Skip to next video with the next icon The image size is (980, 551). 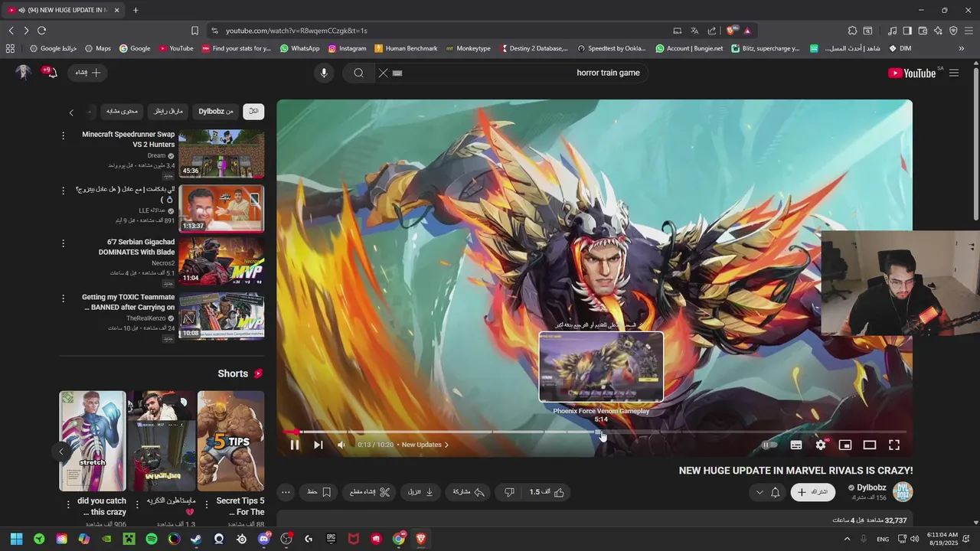pyautogui.click(x=318, y=445)
